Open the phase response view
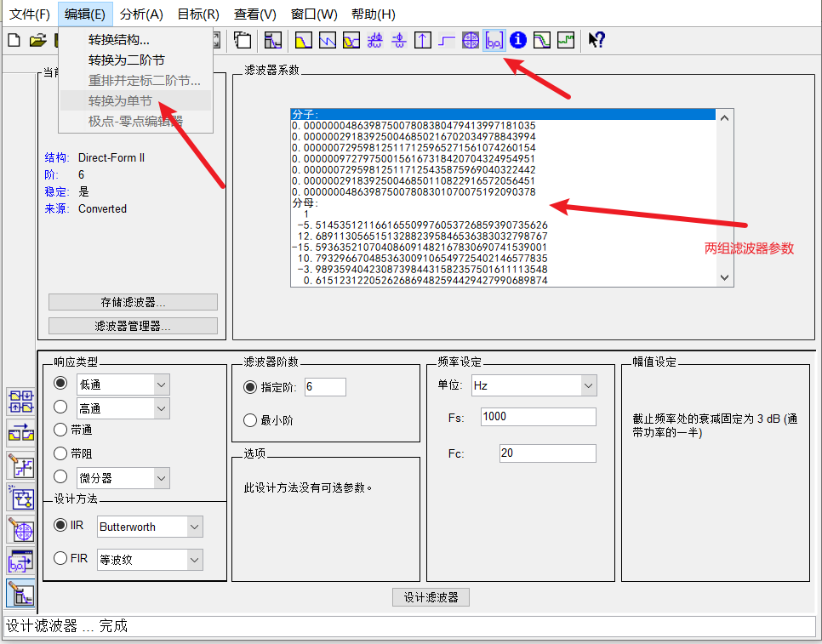The image size is (822, 644). tap(327, 40)
